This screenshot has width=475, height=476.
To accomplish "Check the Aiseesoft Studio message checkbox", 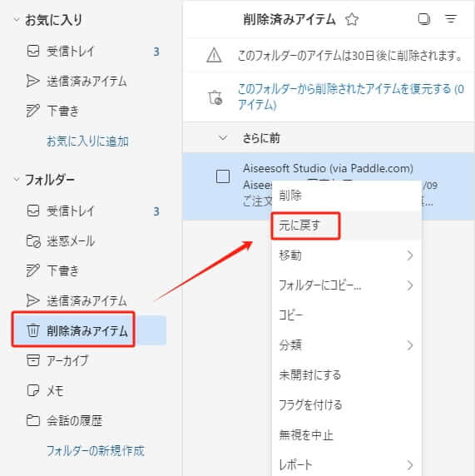I will pyautogui.click(x=223, y=176).
